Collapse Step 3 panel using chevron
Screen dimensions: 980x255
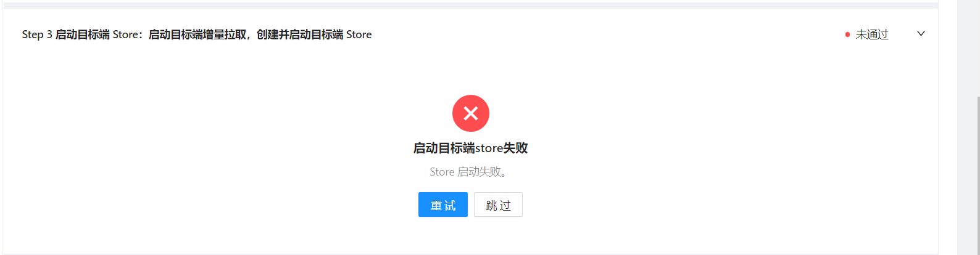coord(921,34)
